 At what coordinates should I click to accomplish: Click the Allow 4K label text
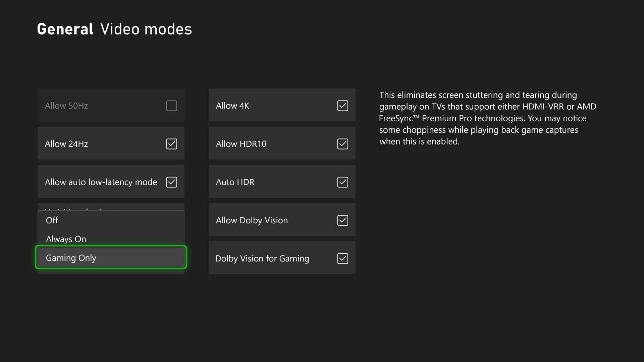232,106
